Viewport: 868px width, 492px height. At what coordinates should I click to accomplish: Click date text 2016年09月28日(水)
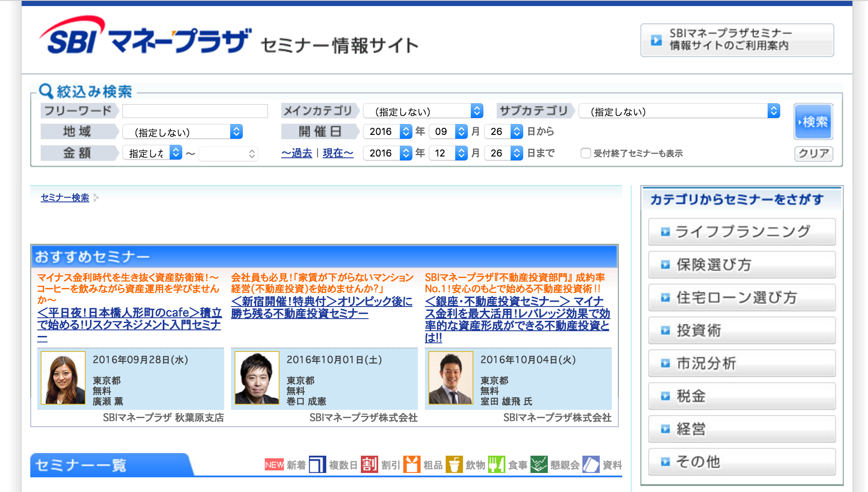[141, 360]
